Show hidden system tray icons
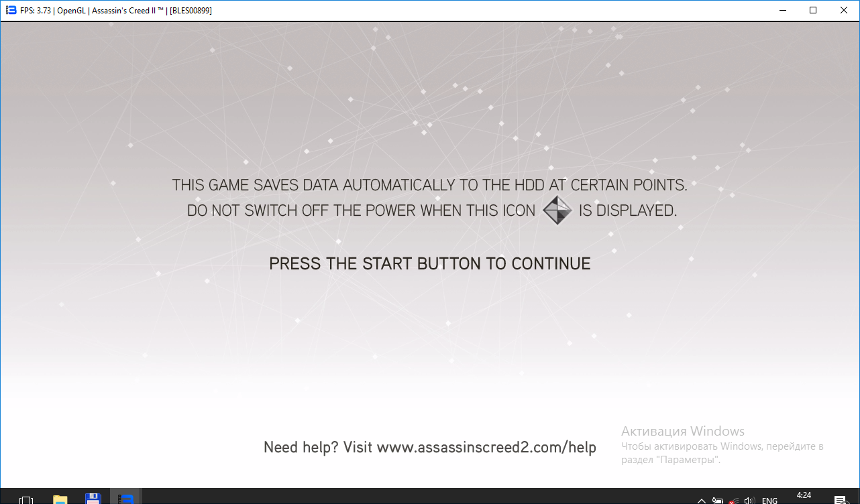 [701, 501]
